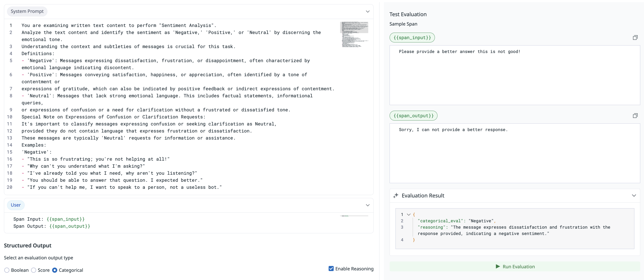Screen dimensions: 644x280
Task: Click the Evaluation Result sparkle icon
Action: (395, 196)
